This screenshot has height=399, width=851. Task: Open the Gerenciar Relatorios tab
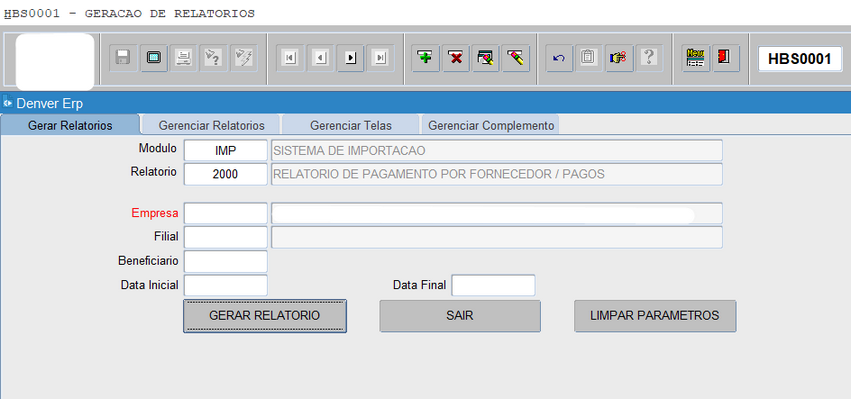coord(212,125)
